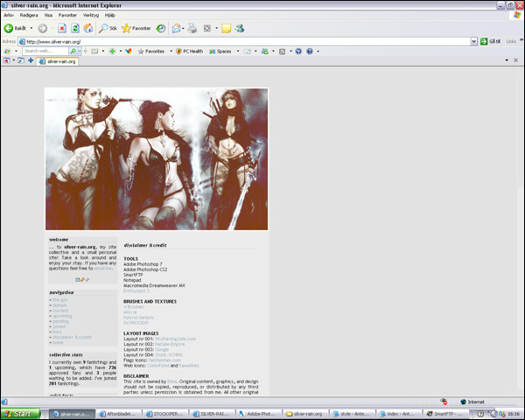The image size is (525, 420).
Task: Click the 'email me' link in welcome box
Action: pos(103,269)
